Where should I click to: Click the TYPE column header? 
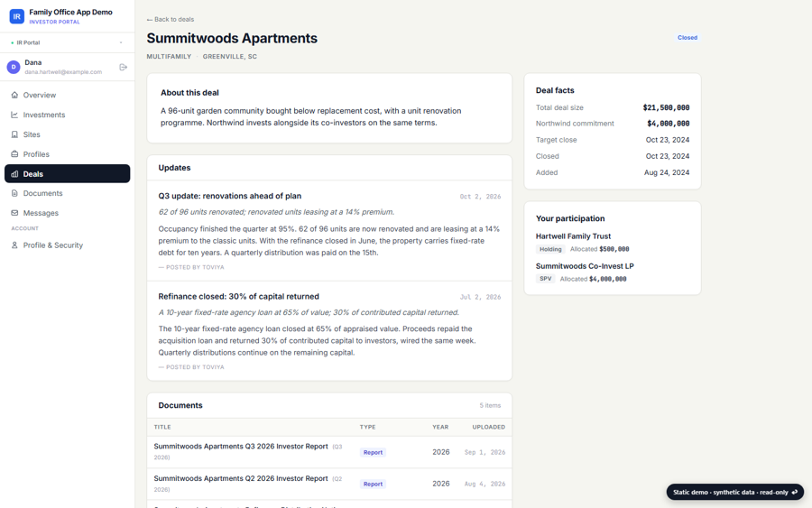tap(368, 427)
